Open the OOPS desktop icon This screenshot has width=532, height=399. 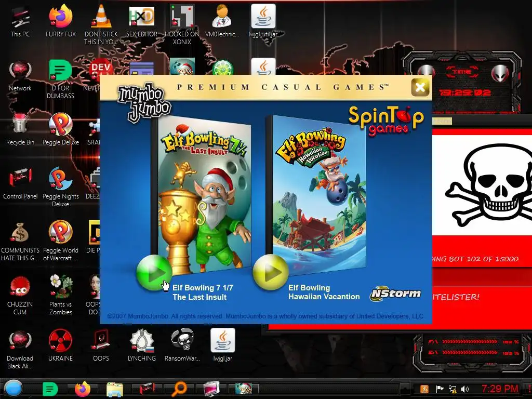101,345
